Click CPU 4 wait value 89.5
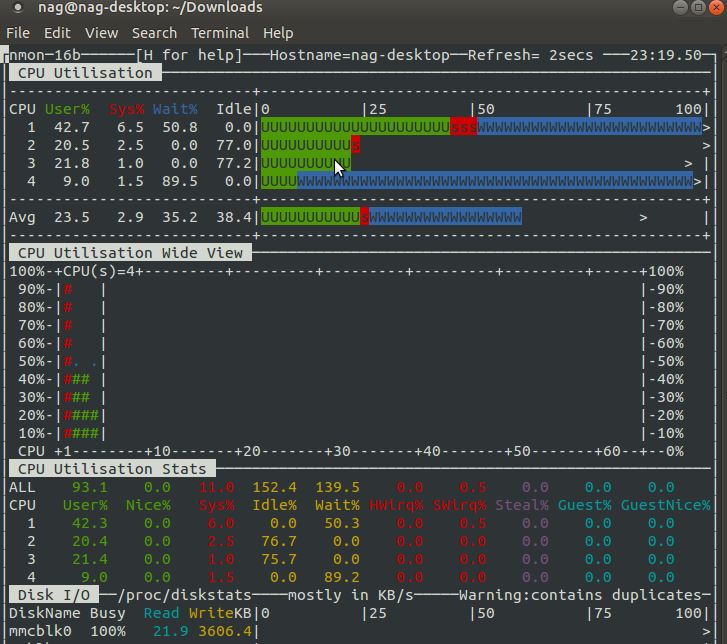Image resolution: width=727 pixels, height=644 pixels. click(180, 181)
